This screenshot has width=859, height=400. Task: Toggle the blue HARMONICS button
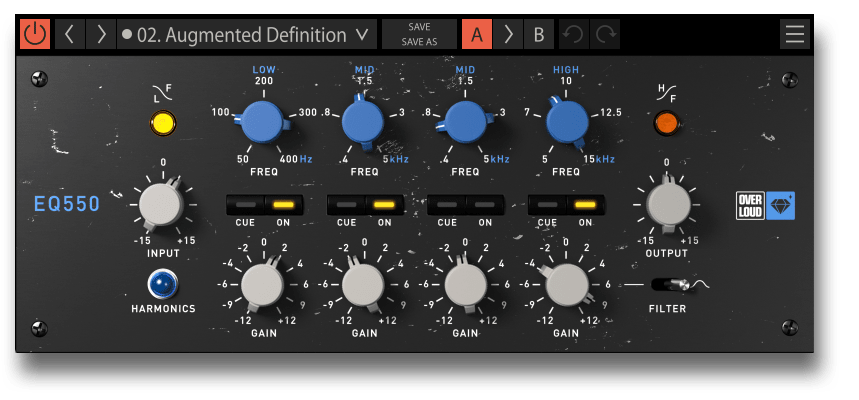pos(163,284)
